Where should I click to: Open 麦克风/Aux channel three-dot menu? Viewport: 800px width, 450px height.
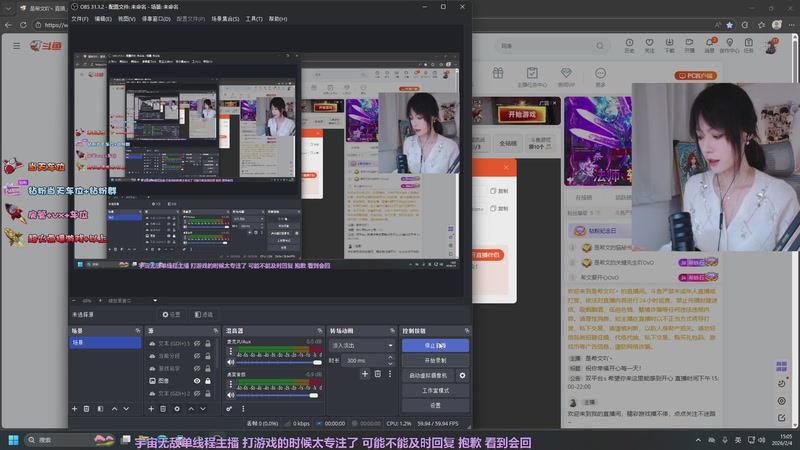(x=231, y=352)
